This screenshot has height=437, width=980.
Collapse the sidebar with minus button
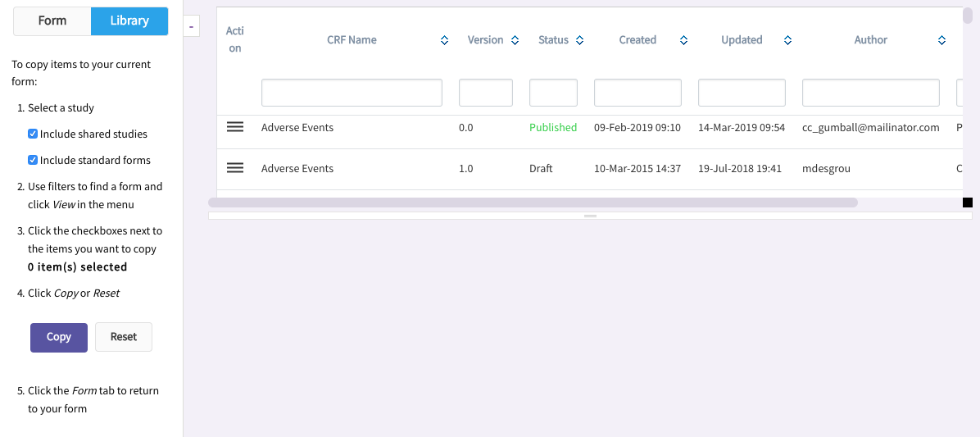pos(191,26)
